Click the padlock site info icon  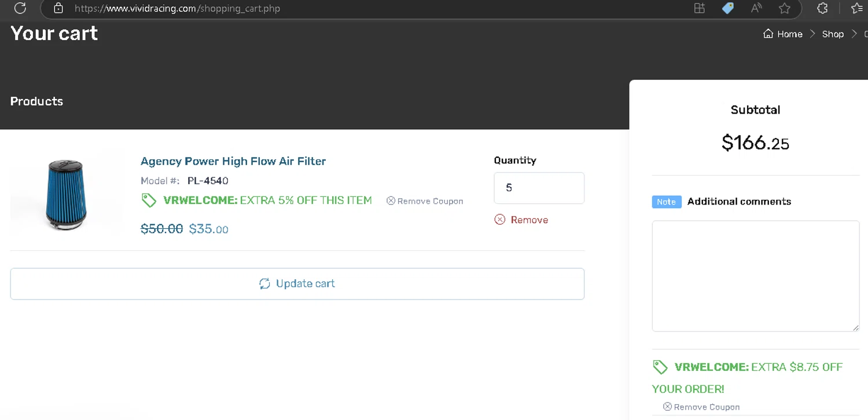[x=58, y=8]
